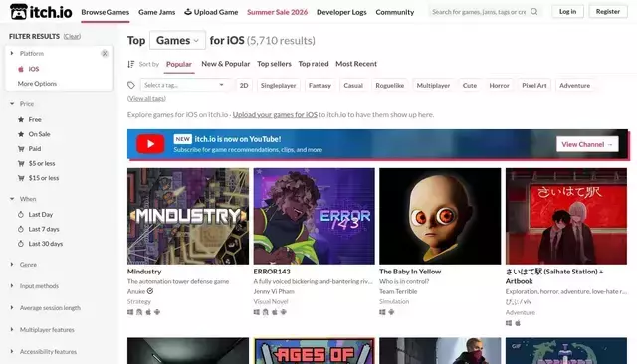
Task: Sort by Top sellers
Action: click(274, 64)
